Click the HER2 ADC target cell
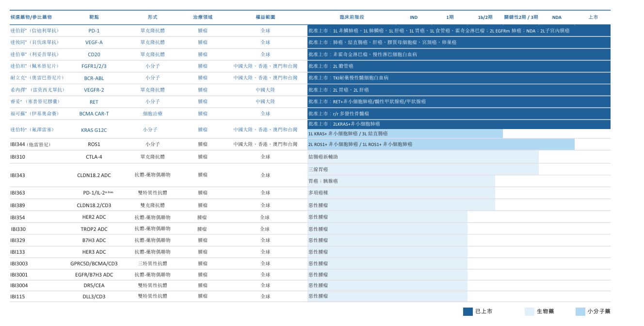This screenshot has height=326, width=644. [94, 217]
